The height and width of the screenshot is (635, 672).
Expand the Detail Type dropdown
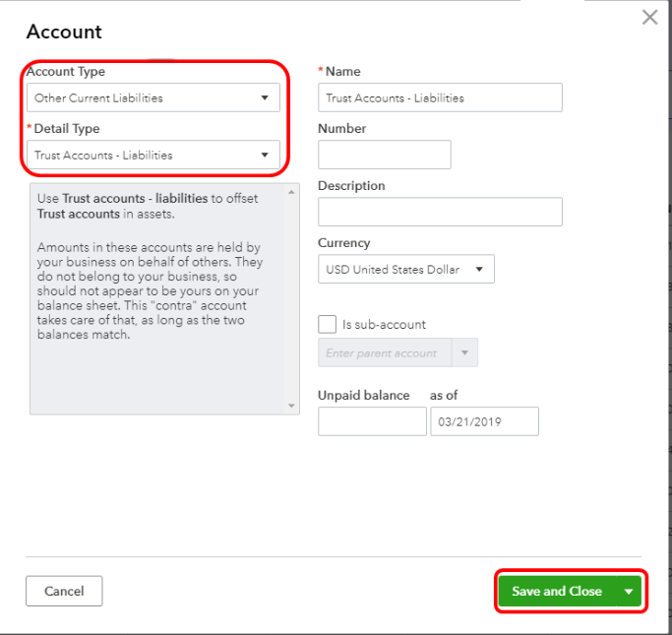(153, 155)
